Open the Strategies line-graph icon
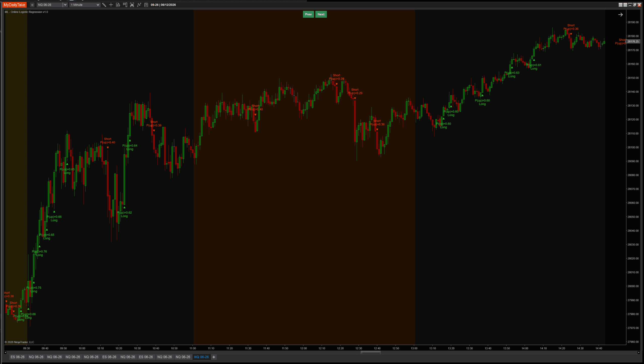644x364 pixels. click(x=139, y=5)
